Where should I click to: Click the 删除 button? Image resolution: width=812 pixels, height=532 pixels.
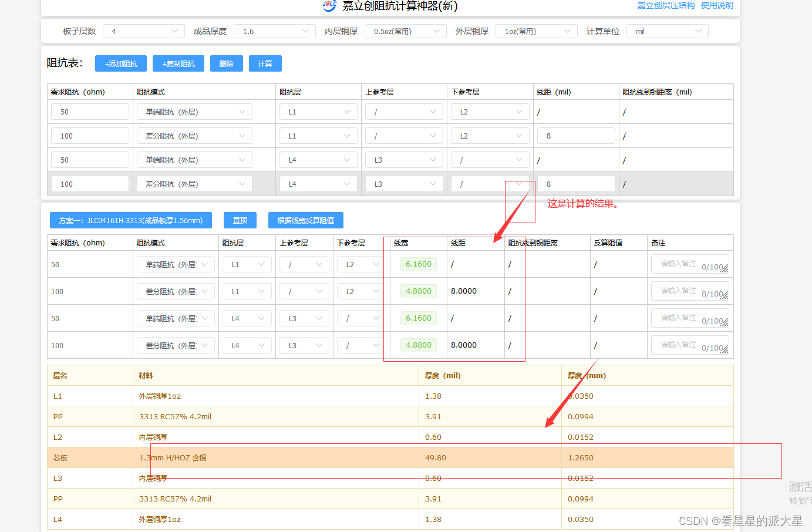227,63
